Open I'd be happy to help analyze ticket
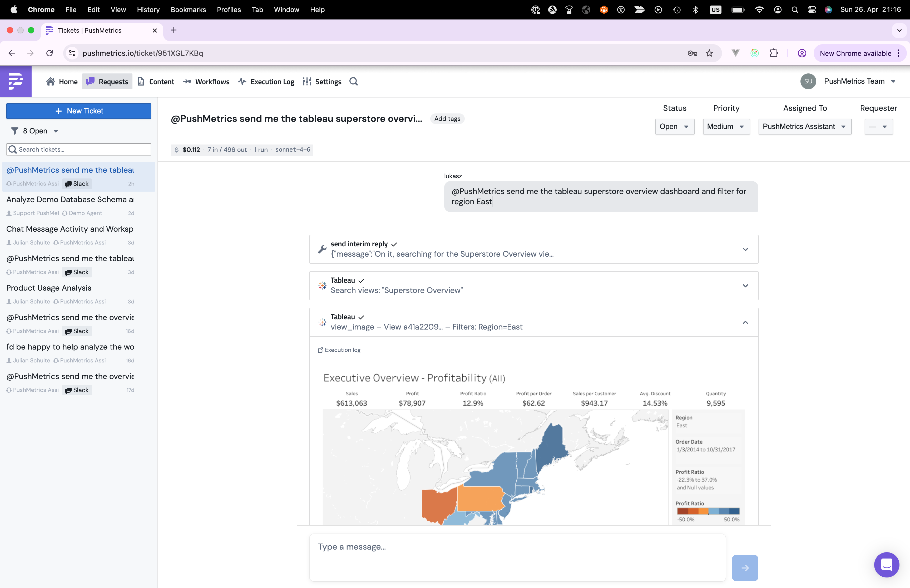This screenshot has height=588, width=910. point(79,353)
